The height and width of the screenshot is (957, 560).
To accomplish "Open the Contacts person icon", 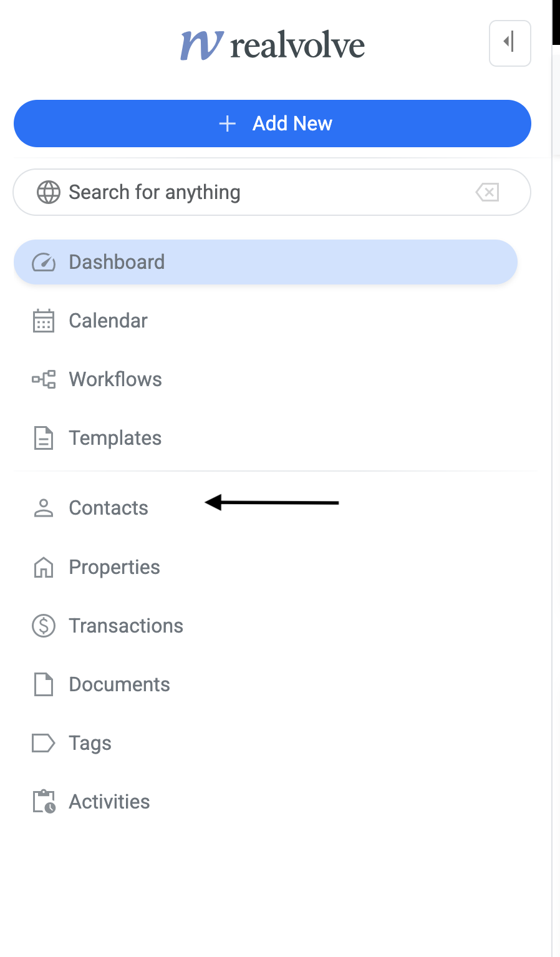I will (44, 508).
